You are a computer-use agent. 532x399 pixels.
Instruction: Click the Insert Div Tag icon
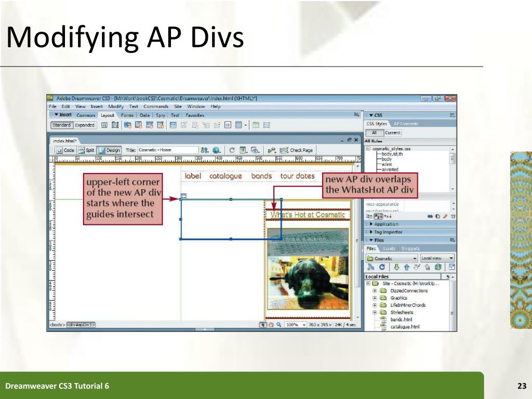pos(104,125)
